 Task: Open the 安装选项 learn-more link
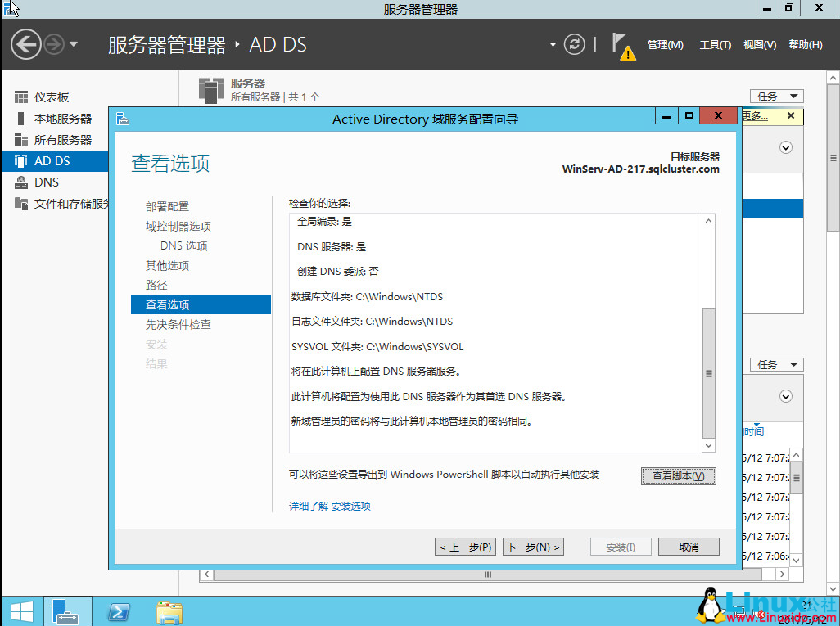[352, 506]
